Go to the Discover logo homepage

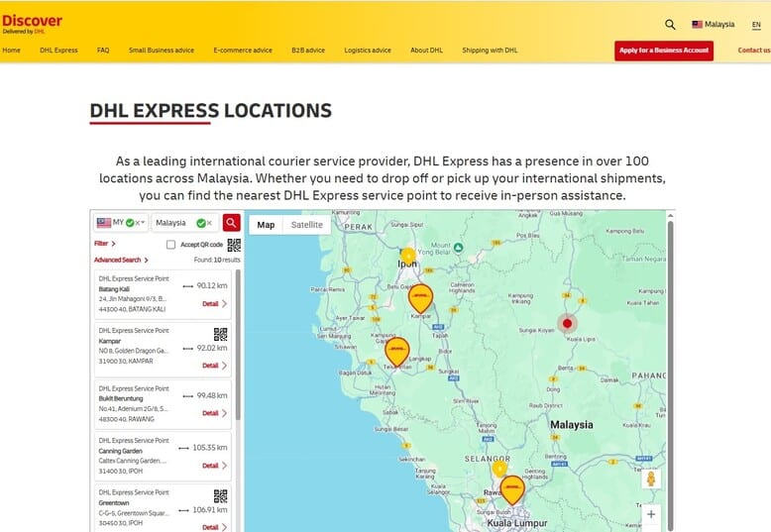(32, 24)
